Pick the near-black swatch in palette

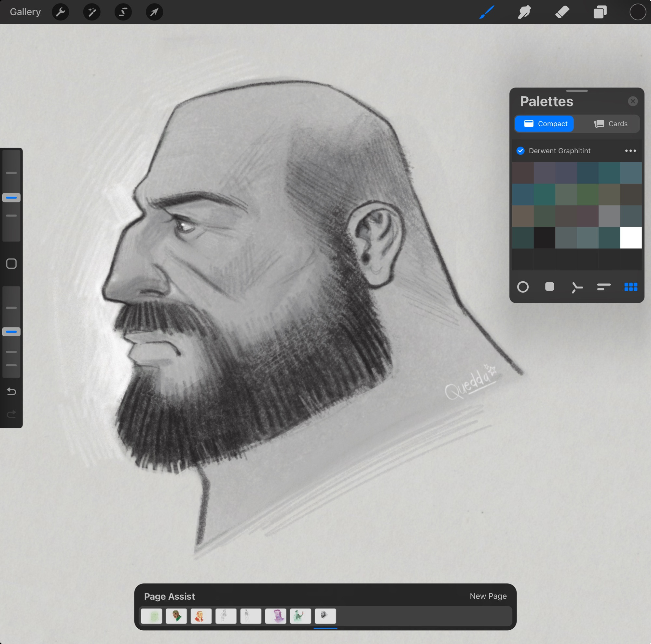tap(544, 238)
